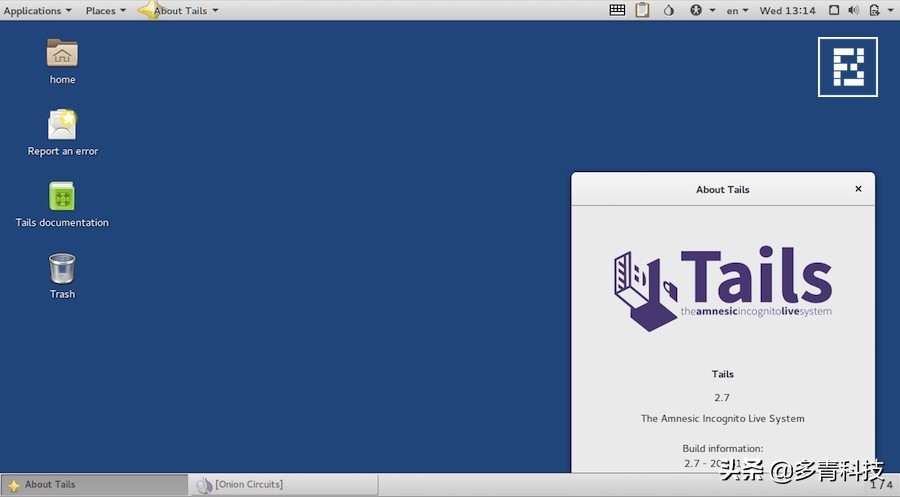Open the Applications menu
The width and height of the screenshot is (900, 497).
coord(37,10)
